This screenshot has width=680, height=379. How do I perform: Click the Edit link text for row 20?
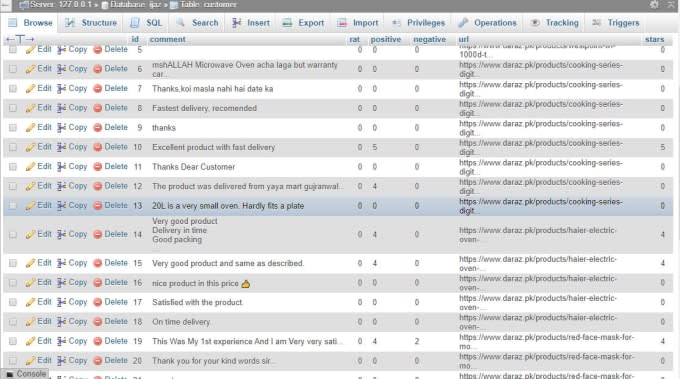tap(44, 360)
